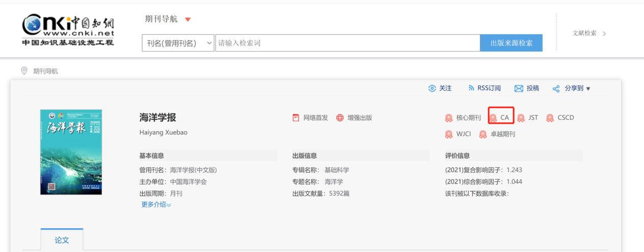Click the WJCI award badge icon
The width and height of the screenshot is (644, 252).
[x=449, y=135]
